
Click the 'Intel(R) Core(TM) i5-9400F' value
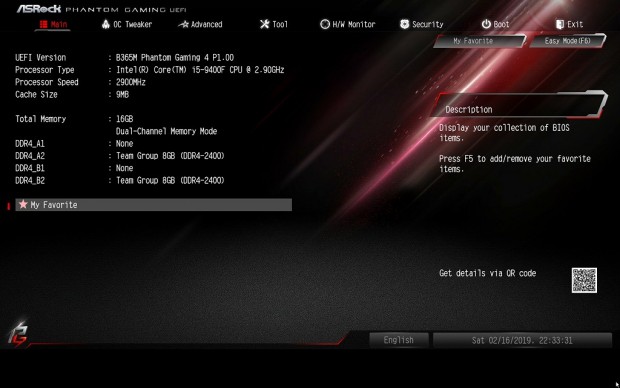point(200,70)
